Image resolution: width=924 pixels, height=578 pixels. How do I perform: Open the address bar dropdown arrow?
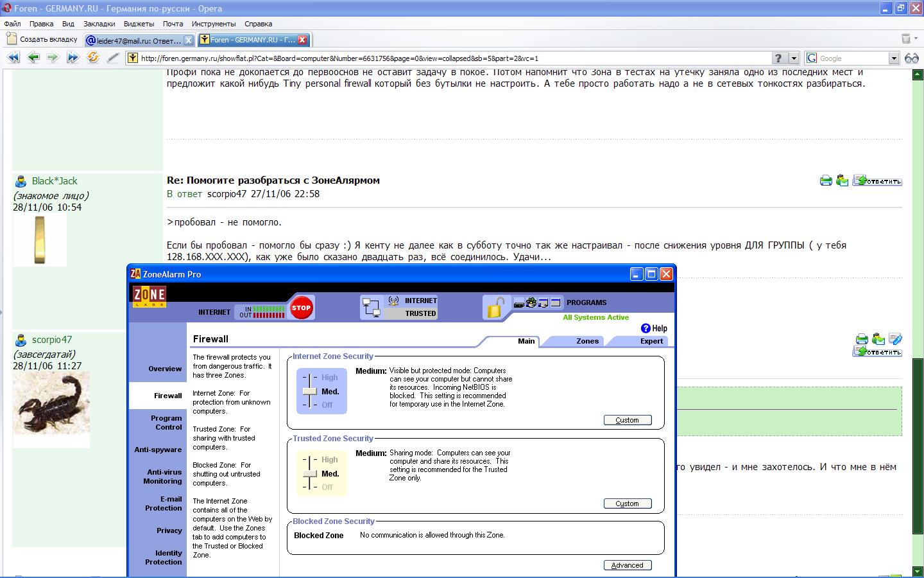click(794, 58)
